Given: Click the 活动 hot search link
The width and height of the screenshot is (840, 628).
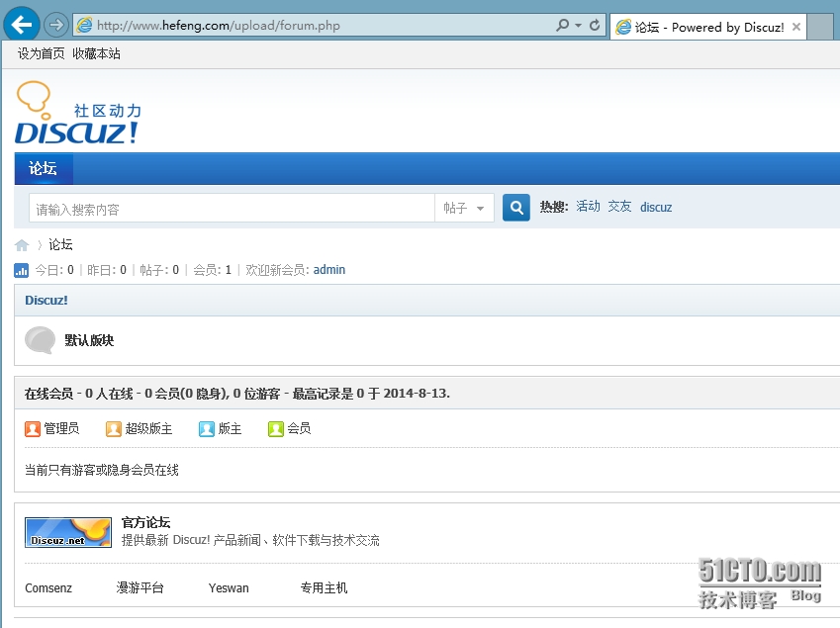Looking at the screenshot, I should [589, 207].
